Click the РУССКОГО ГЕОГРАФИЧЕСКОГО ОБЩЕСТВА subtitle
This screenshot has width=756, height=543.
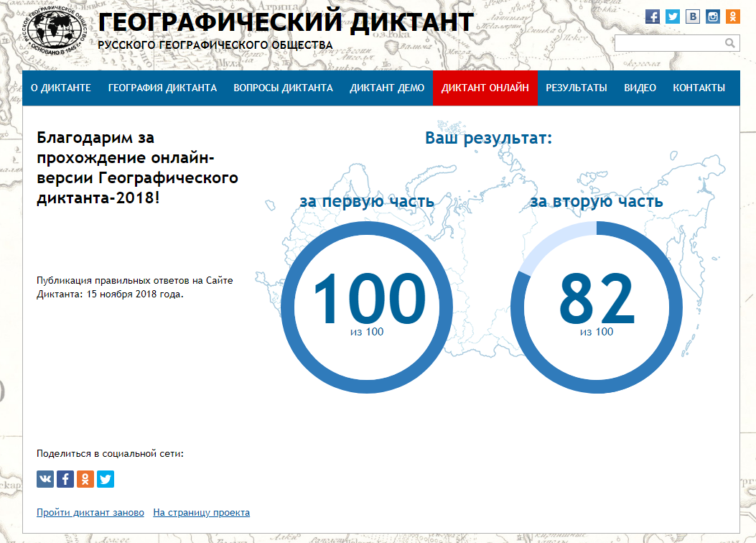coord(215,45)
